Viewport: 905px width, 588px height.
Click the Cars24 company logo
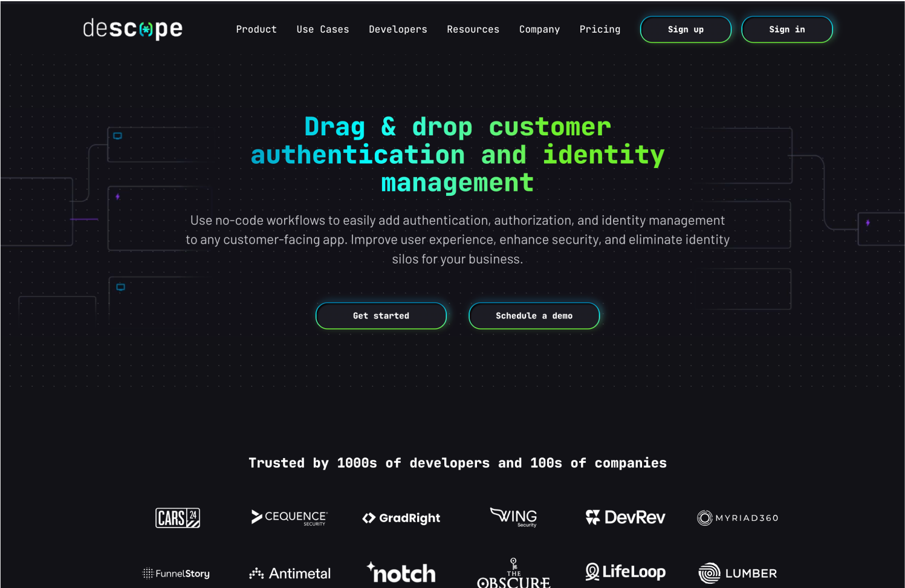[x=178, y=518]
